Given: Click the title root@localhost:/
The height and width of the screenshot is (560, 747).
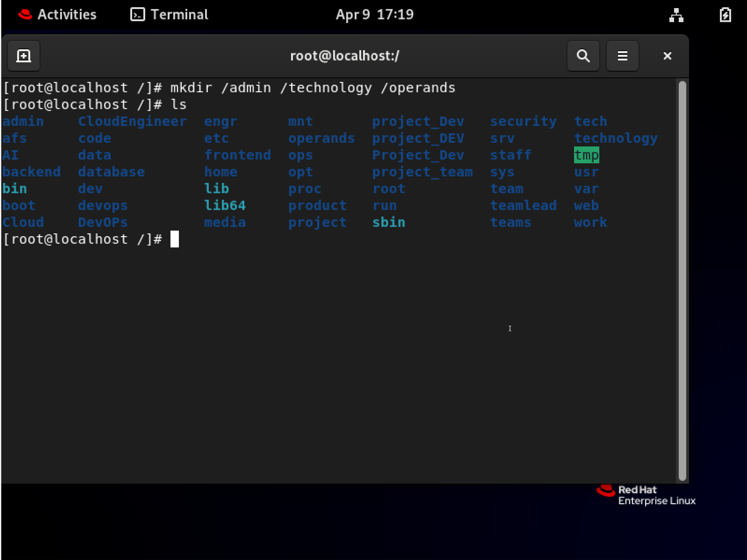Looking at the screenshot, I should click(344, 56).
